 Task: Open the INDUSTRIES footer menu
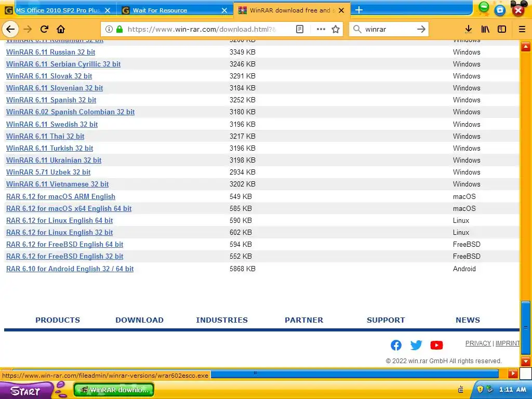(222, 320)
